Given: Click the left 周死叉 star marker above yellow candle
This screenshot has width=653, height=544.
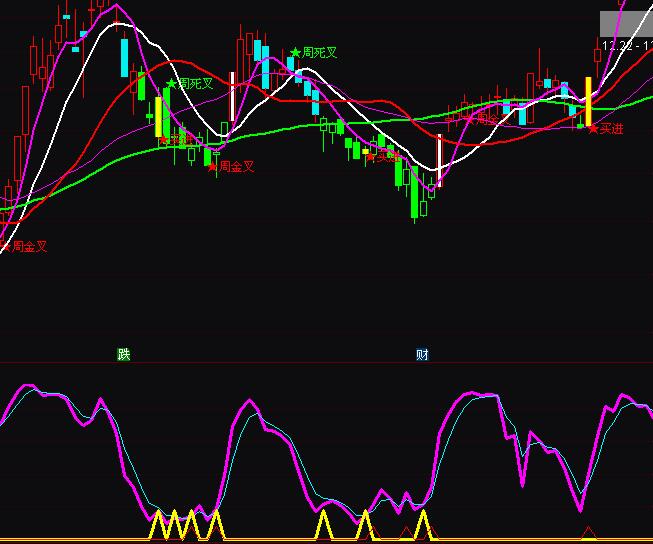Looking at the screenshot, I should point(172,84).
